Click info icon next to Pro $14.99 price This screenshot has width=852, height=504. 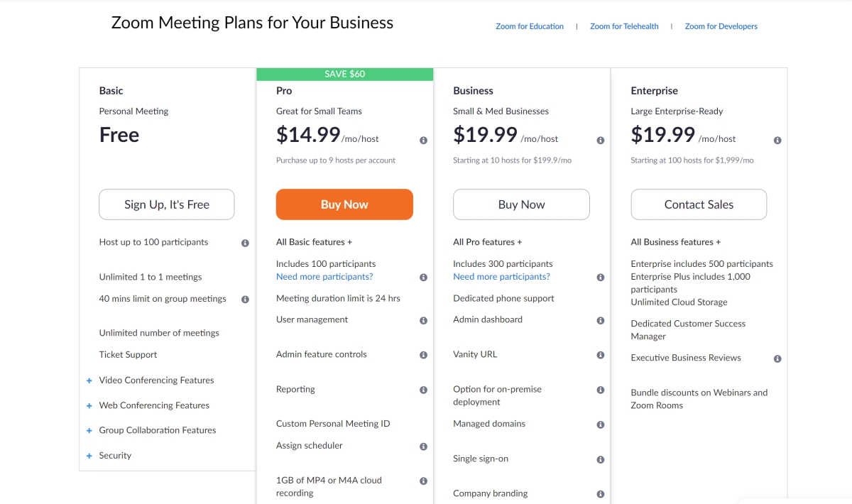[423, 141]
